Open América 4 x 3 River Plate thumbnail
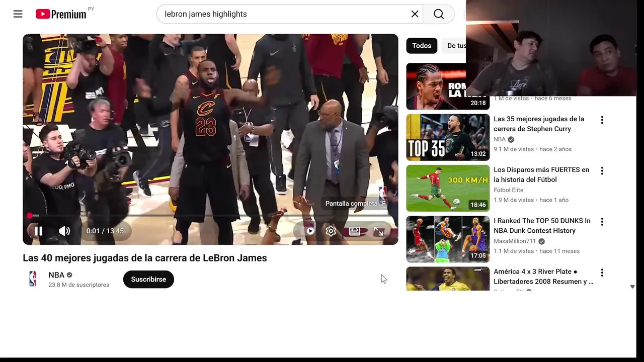The image size is (644, 362). 448,279
